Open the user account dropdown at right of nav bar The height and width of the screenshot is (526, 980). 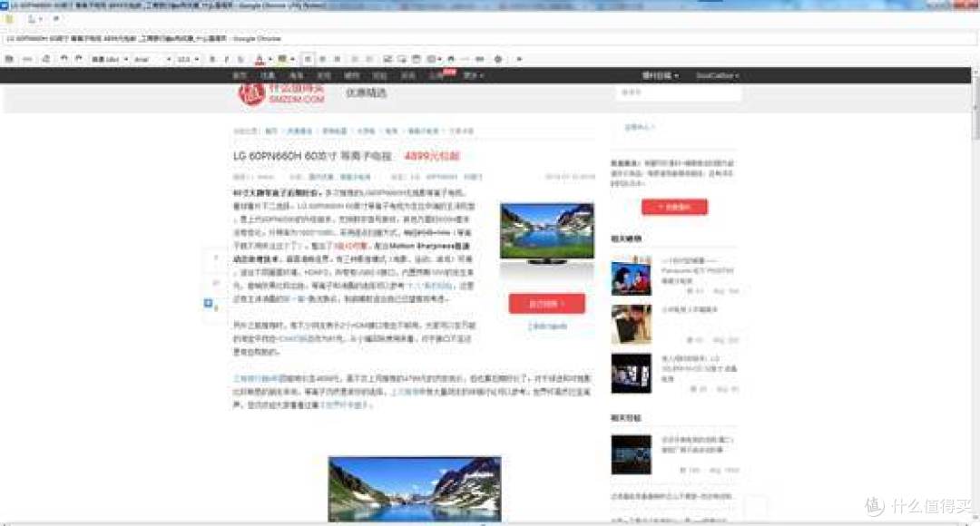pos(718,75)
